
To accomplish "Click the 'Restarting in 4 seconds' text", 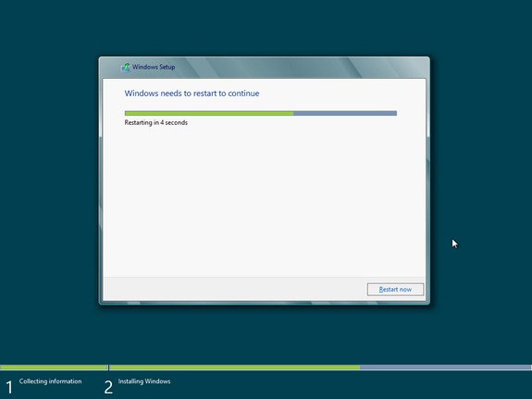I will [155, 122].
